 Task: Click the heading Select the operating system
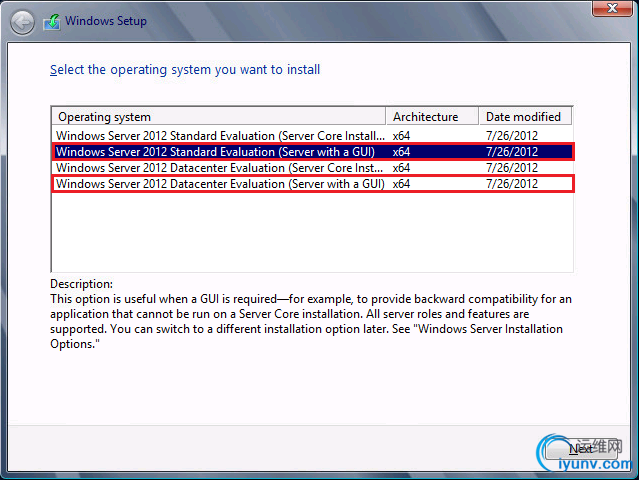click(185, 70)
